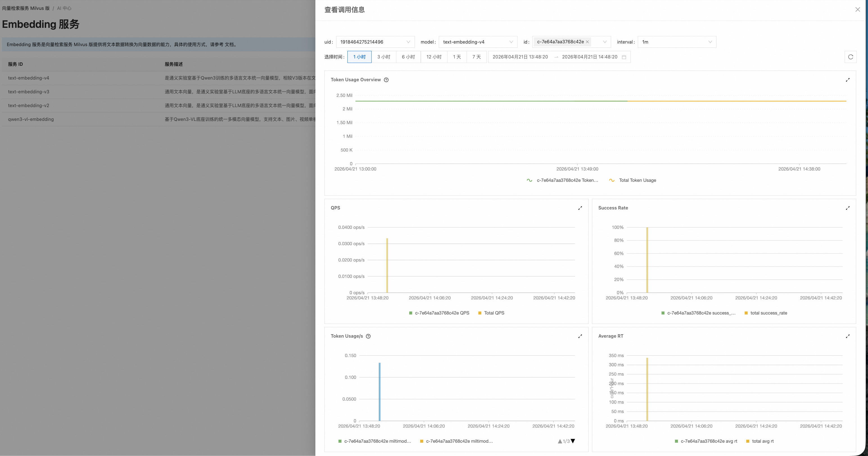868x456 pixels.
Task: Select the 6 小时 time range
Action: [x=408, y=57]
